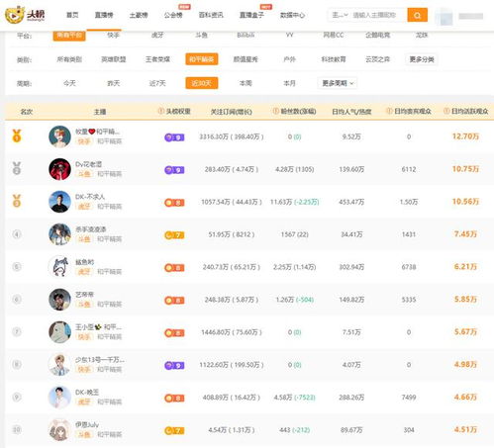This screenshot has height=448, width=494.
Task: Click the gold medal for rank 1
Action: tap(17, 135)
